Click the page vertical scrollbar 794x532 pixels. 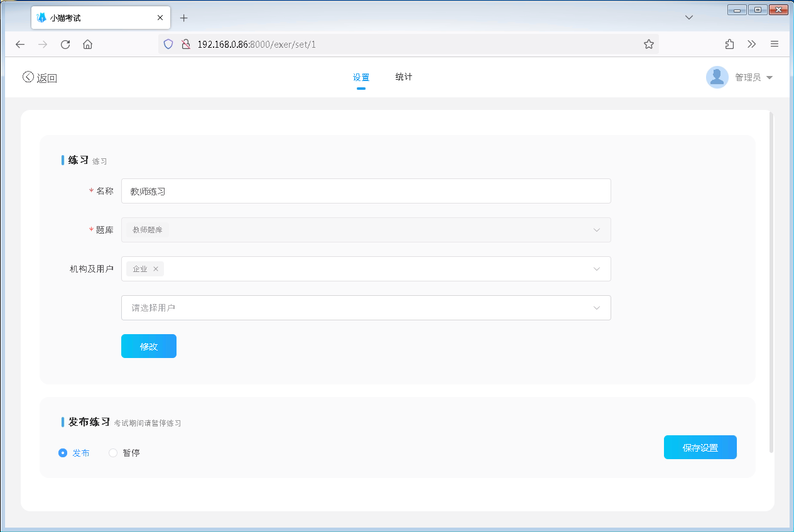point(771,283)
